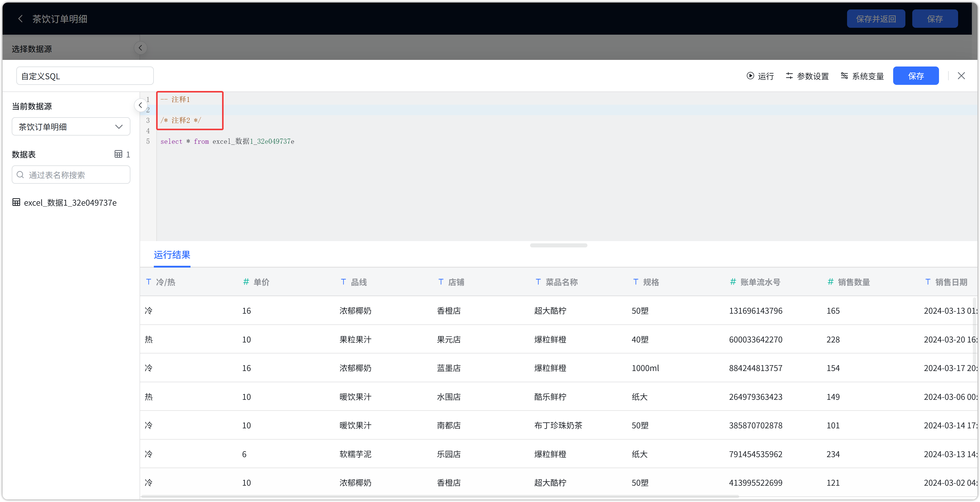Click the settings icon beside 系统变量
The width and height of the screenshot is (980, 502).
(844, 76)
